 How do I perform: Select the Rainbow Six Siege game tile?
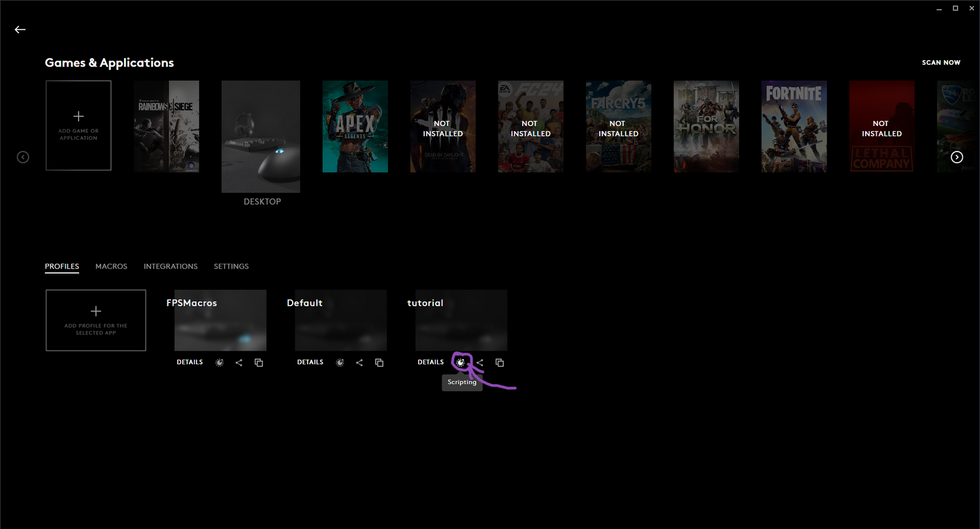click(x=167, y=127)
